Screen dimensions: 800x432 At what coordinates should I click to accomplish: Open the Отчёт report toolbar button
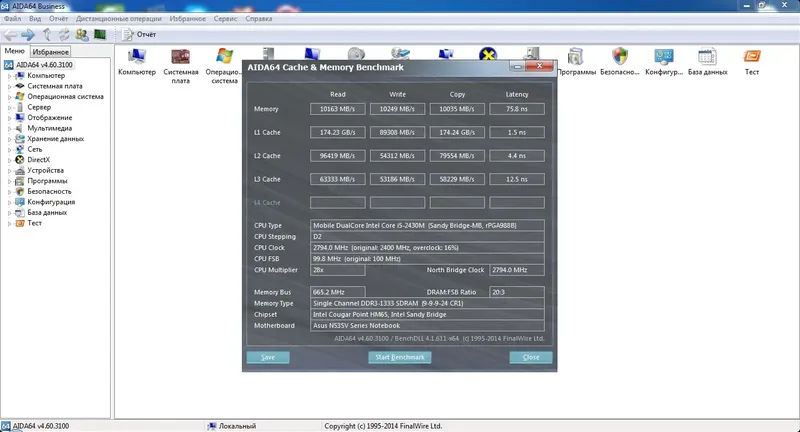point(139,35)
